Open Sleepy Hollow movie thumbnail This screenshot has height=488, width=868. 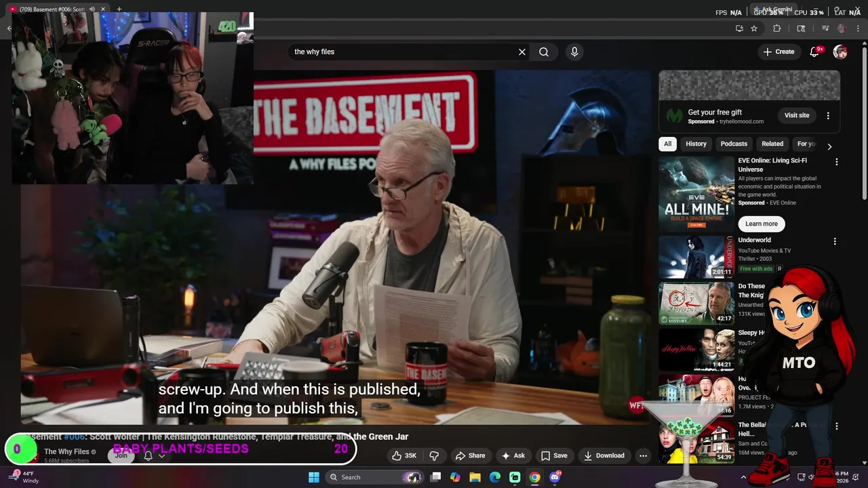696,350
